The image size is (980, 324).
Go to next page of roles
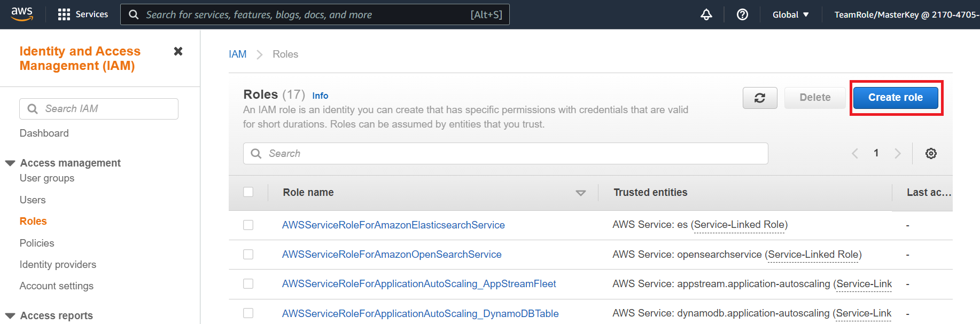coord(898,154)
